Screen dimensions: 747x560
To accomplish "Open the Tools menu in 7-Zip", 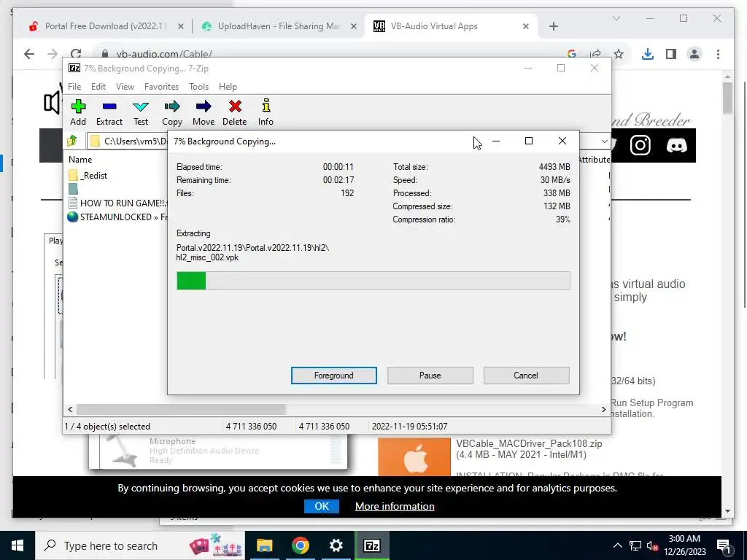I will [198, 87].
